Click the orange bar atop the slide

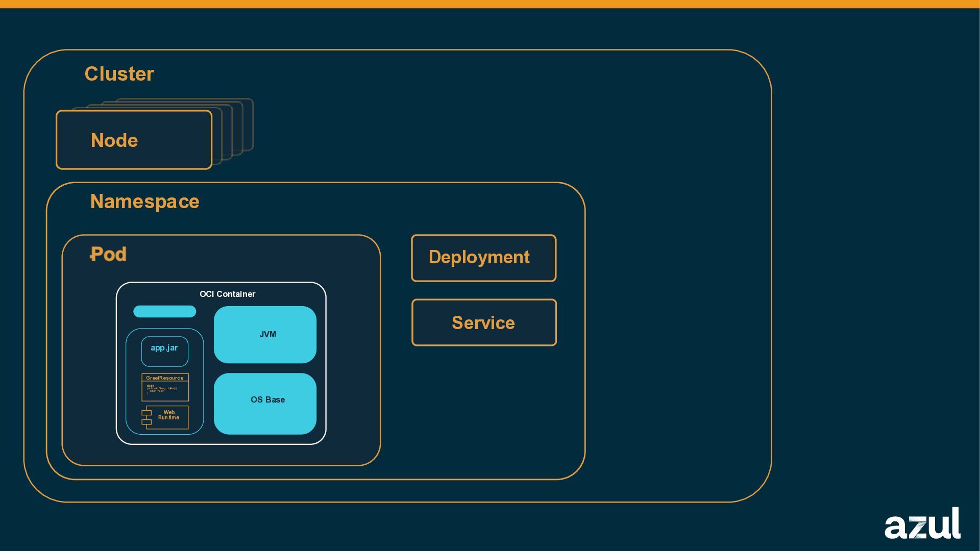[x=490, y=4]
